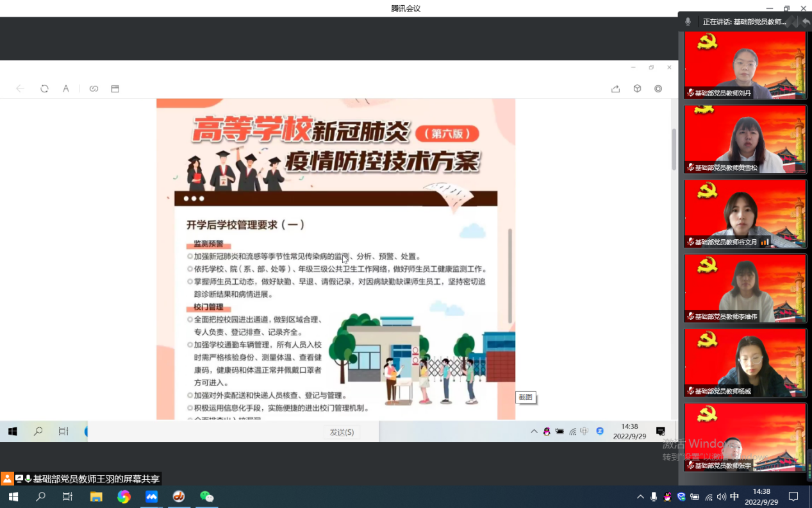Select video thumbnail of 基础部党员教师黄雪松
The height and width of the screenshot is (508, 812).
click(x=745, y=139)
